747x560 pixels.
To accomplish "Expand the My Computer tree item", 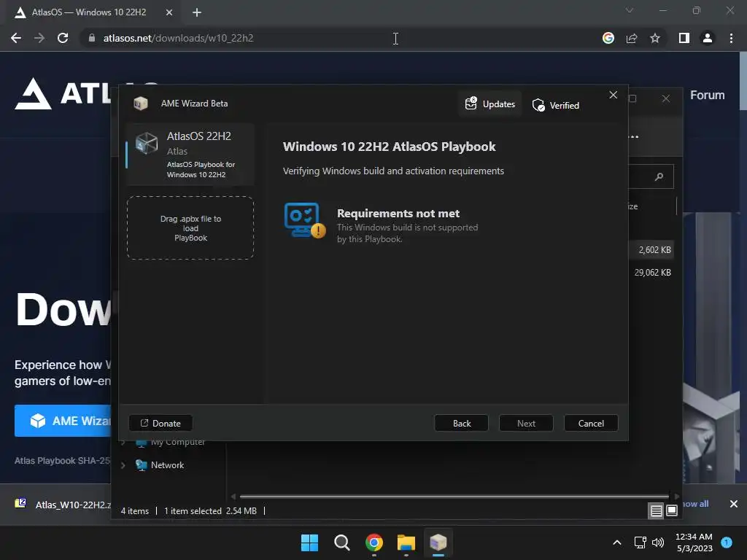I will pyautogui.click(x=123, y=443).
